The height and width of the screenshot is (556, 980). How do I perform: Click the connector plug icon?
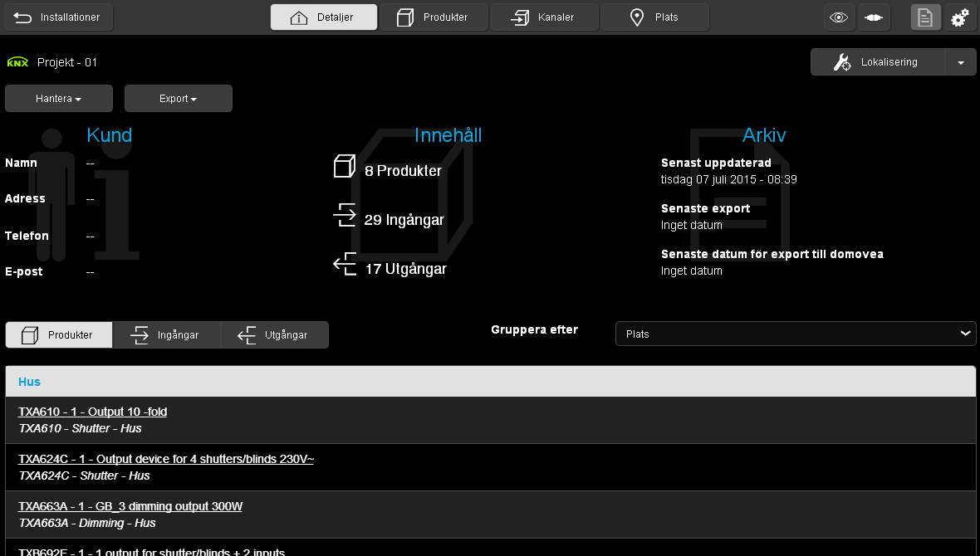click(x=873, y=17)
